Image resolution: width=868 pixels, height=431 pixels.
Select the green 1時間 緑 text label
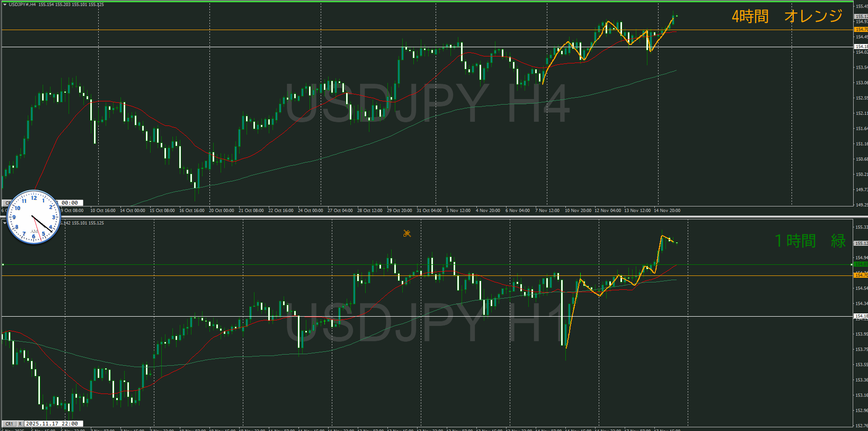tap(810, 241)
